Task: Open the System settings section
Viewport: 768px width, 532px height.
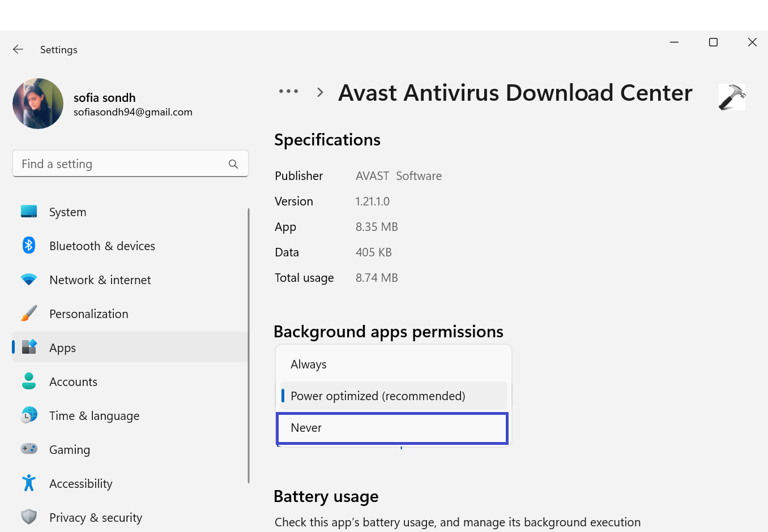Action: pyautogui.click(x=28, y=211)
